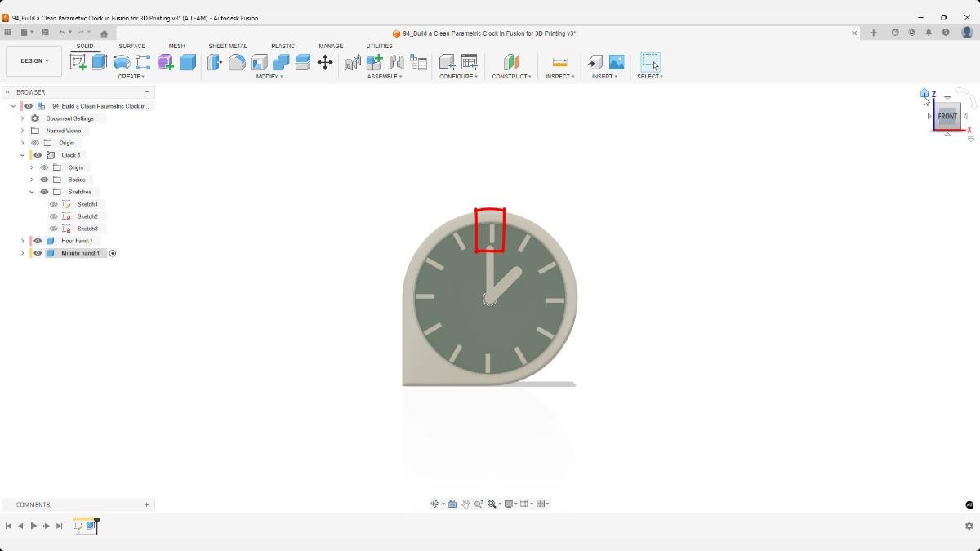
Task: Expand the Document Settings node
Action: 23,118
